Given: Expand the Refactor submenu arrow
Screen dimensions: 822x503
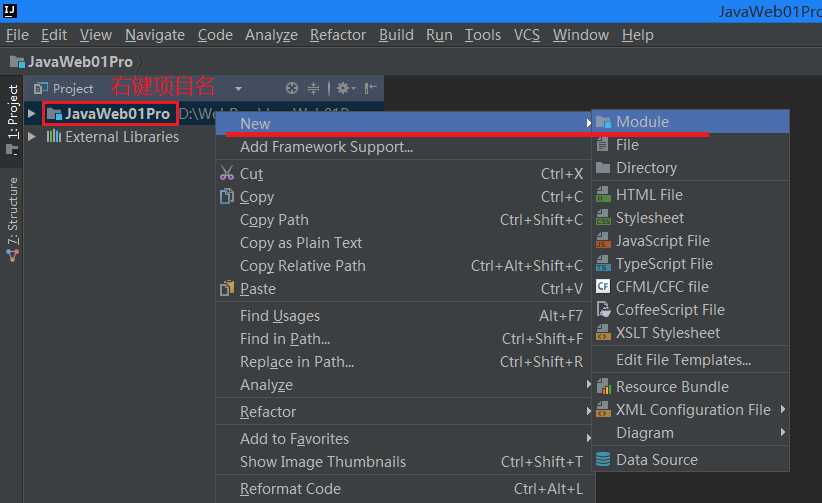Looking at the screenshot, I should pyautogui.click(x=588, y=411).
